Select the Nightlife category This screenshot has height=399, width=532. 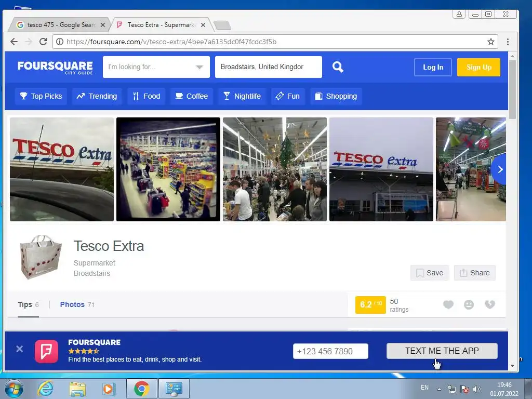[x=242, y=96]
